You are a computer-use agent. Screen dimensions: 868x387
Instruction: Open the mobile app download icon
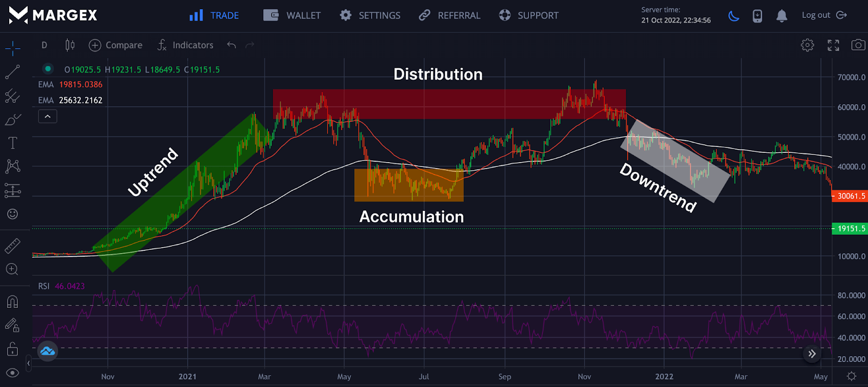click(757, 16)
